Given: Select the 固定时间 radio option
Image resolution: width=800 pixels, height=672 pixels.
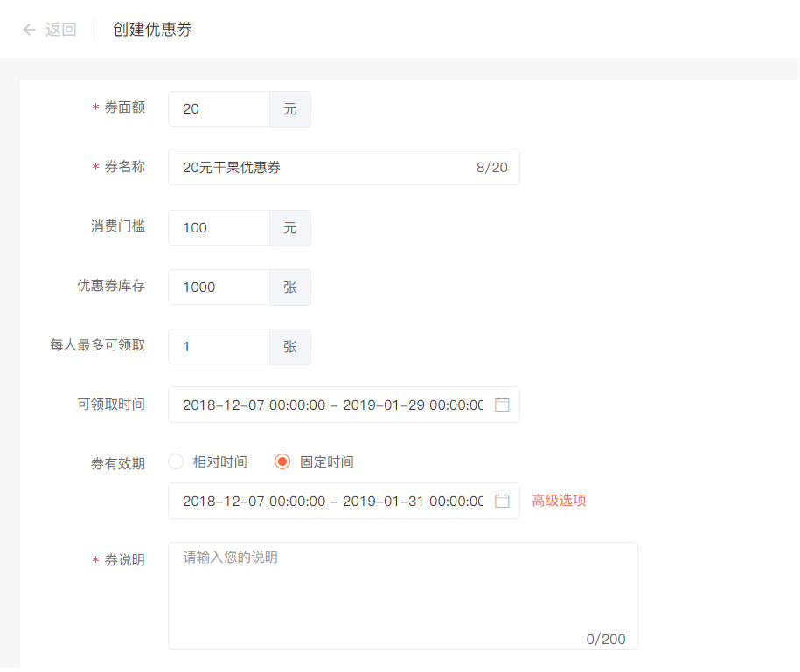Looking at the screenshot, I should (282, 462).
